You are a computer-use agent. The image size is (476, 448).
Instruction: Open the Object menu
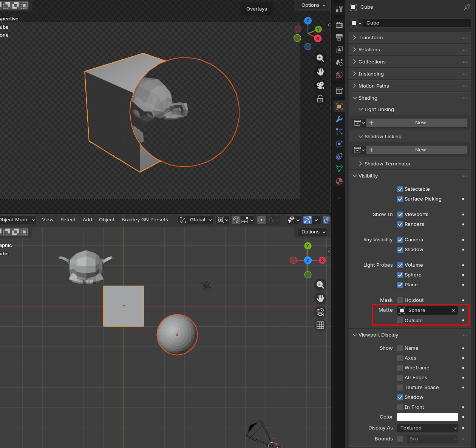tap(107, 220)
